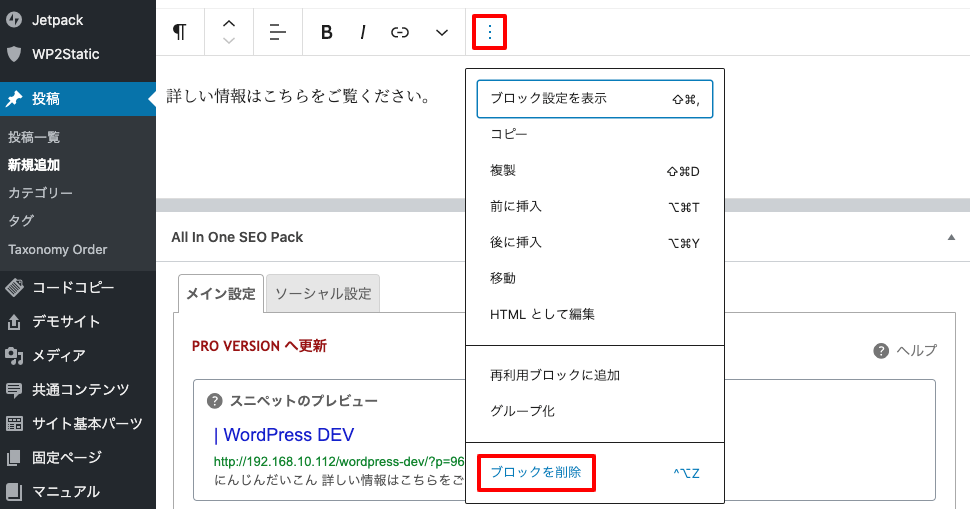Click the ヘルプ question mark icon
The height and width of the screenshot is (509, 970).
click(x=881, y=350)
